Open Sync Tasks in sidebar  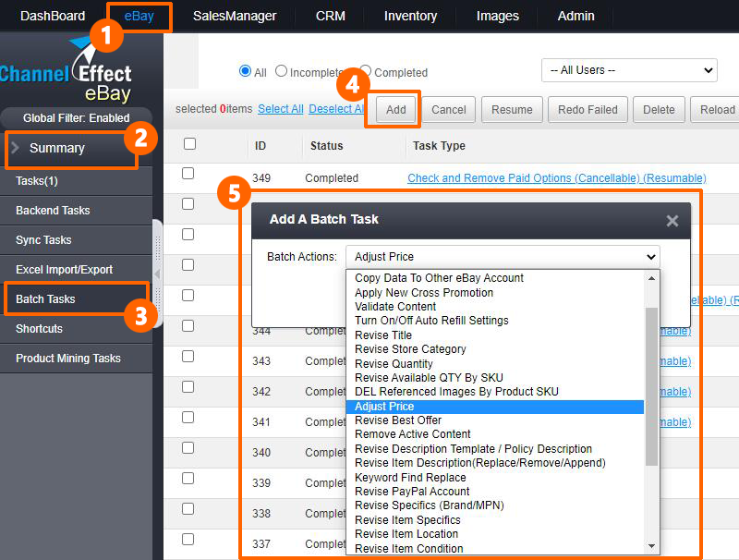pyautogui.click(x=77, y=240)
